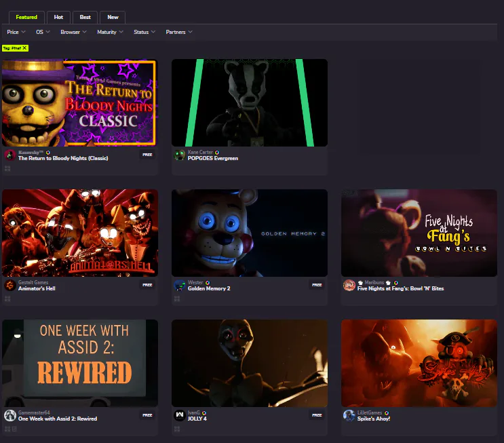Switch to the Hot tab
This screenshot has width=504, height=443.
click(x=58, y=18)
